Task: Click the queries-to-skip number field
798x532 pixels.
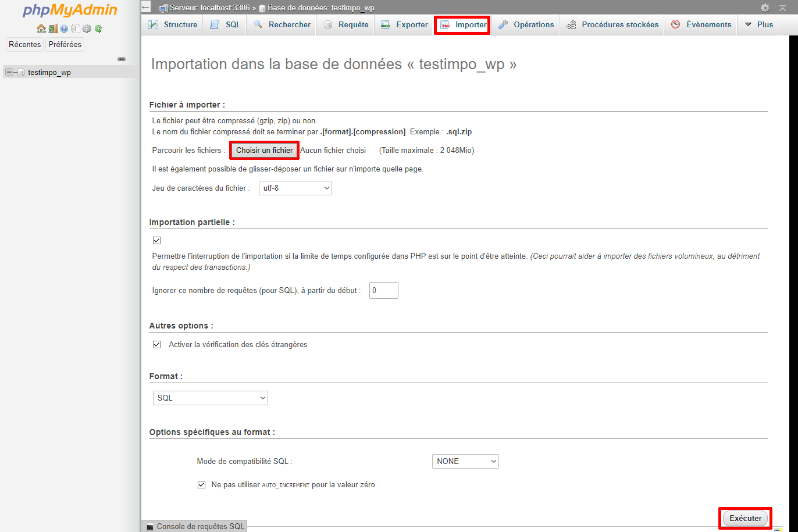Action: click(384, 290)
